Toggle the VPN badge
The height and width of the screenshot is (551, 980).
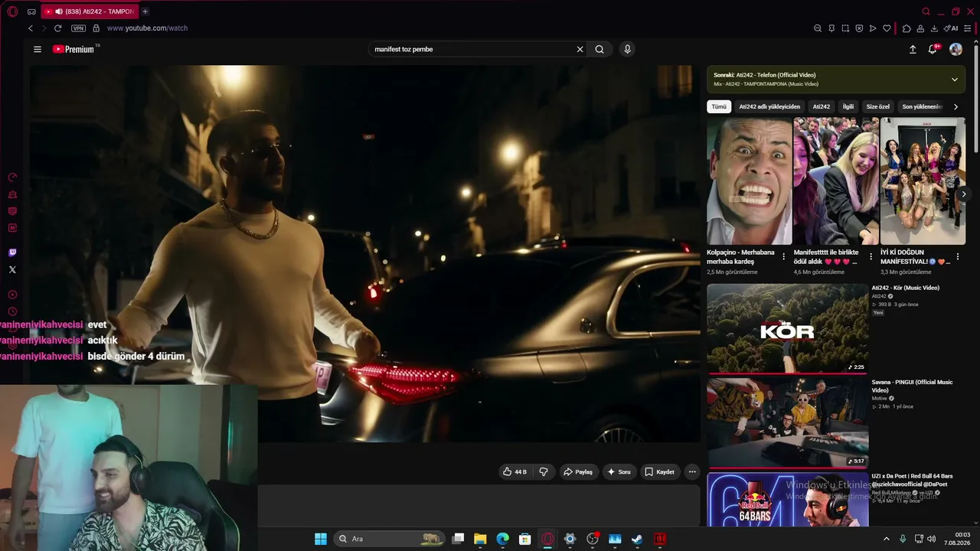tap(78, 28)
